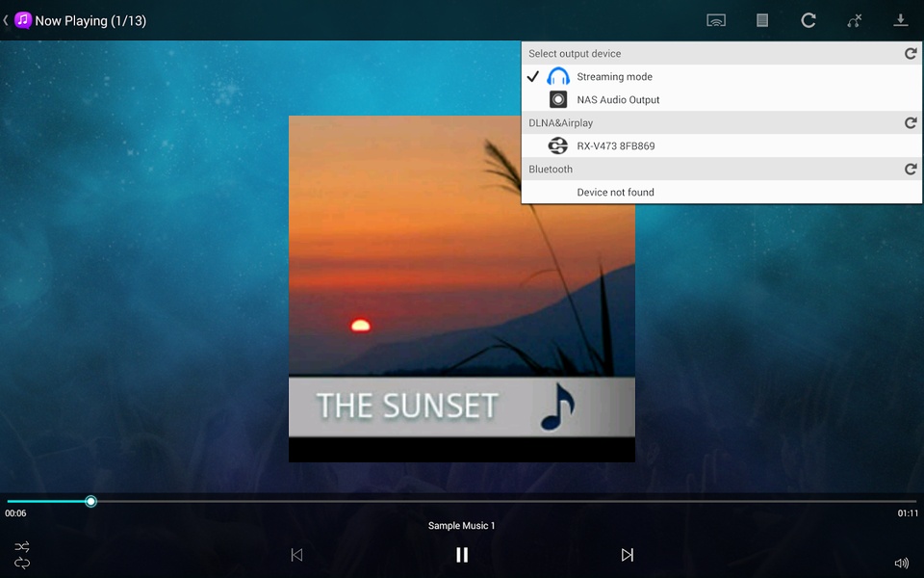The height and width of the screenshot is (578, 924).
Task: Toggle repeat mode
Action: (x=22, y=564)
